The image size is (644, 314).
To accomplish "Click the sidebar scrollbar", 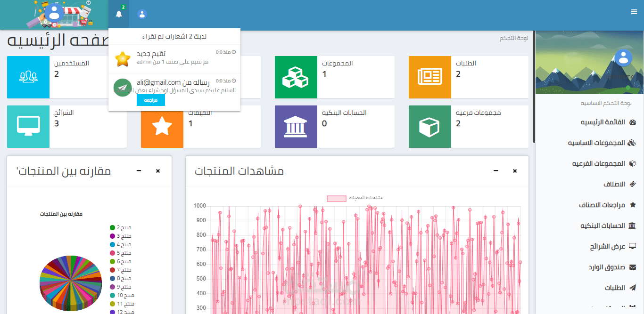I will pos(534,85).
